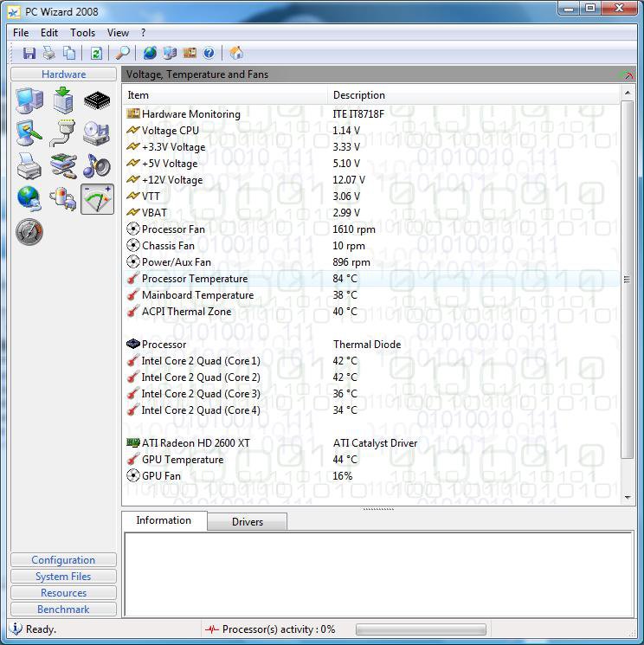Open the Benchmark category
This screenshot has height=645, width=644.
coord(64,610)
